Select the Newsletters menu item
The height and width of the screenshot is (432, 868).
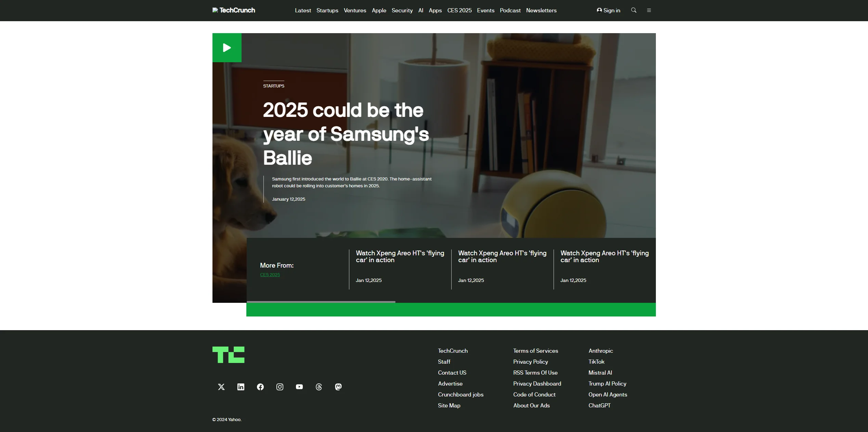(541, 10)
